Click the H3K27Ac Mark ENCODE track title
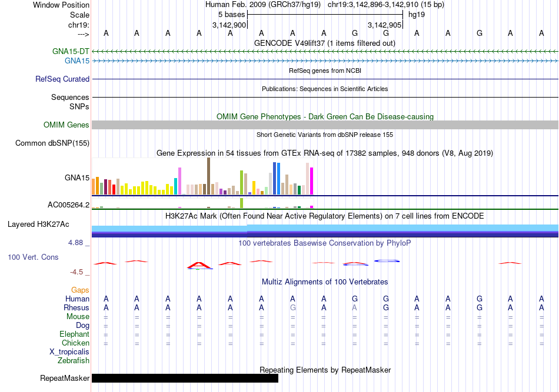 [x=325, y=216]
